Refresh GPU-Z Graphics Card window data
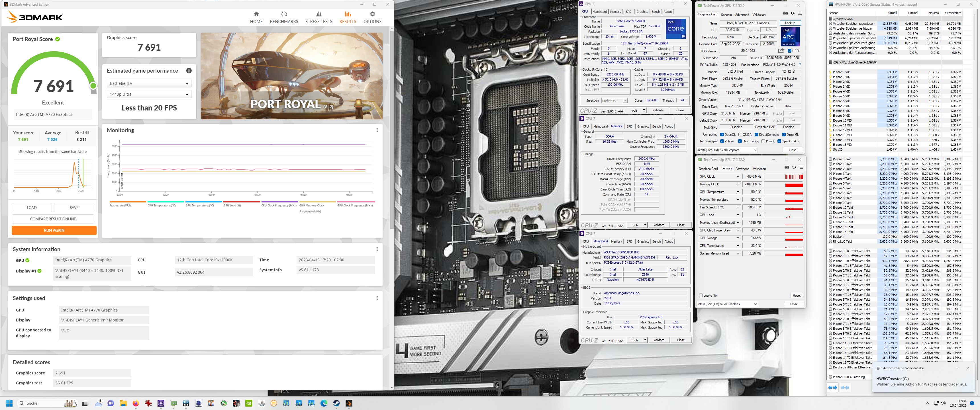Viewport: 980px width, 410px height. coord(793,13)
